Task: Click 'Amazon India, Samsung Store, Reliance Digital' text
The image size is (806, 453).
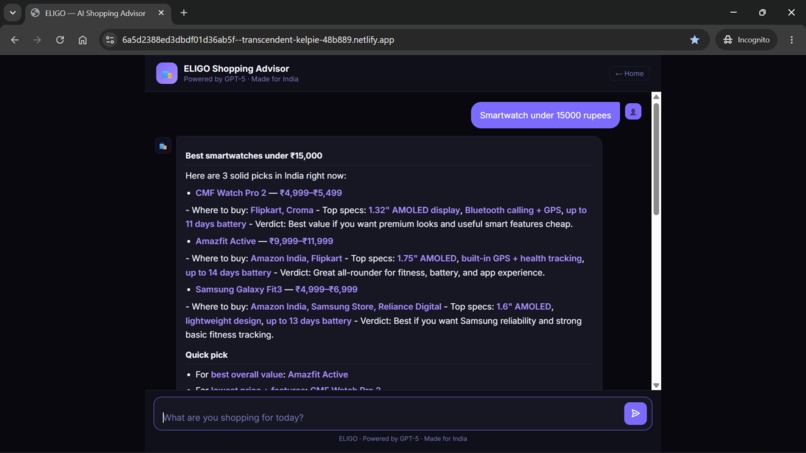Action: [x=345, y=306]
